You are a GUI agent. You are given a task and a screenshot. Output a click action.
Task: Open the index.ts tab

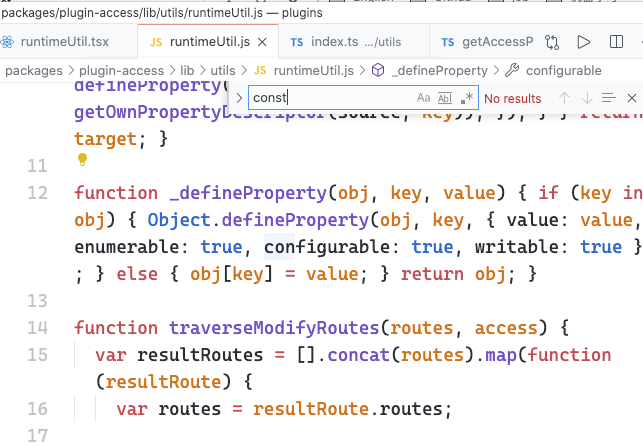pyautogui.click(x=353, y=42)
